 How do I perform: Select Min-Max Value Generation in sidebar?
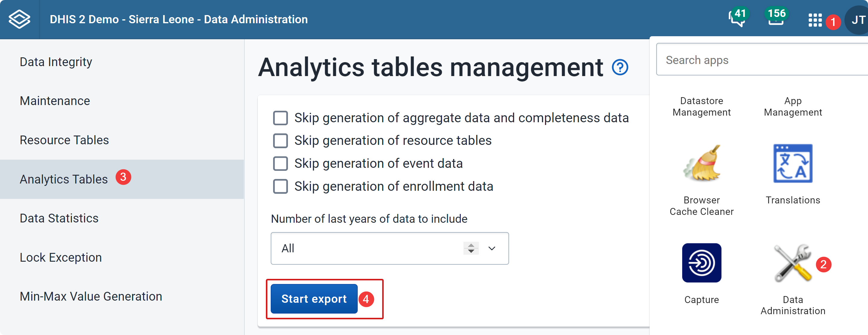pyautogui.click(x=122, y=296)
